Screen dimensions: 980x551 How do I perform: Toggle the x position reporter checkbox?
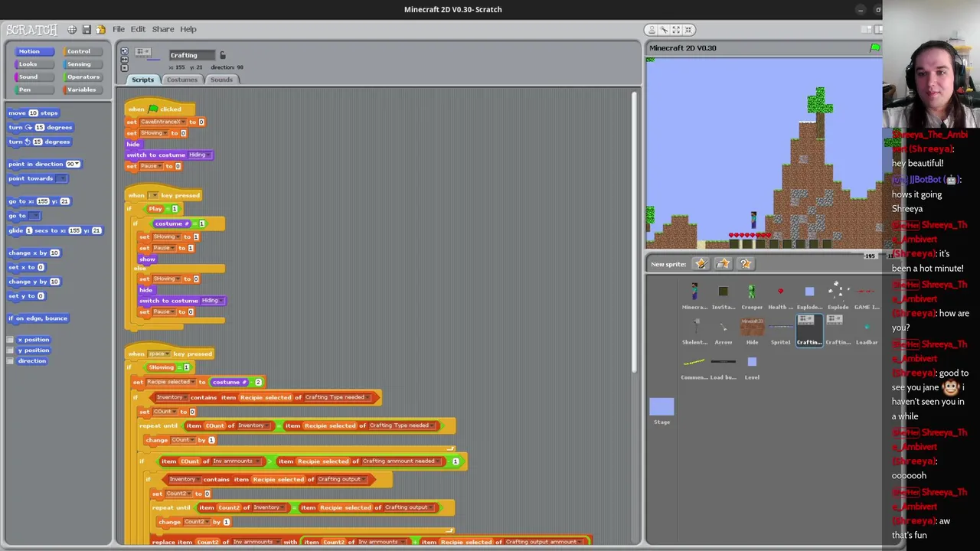(x=10, y=340)
